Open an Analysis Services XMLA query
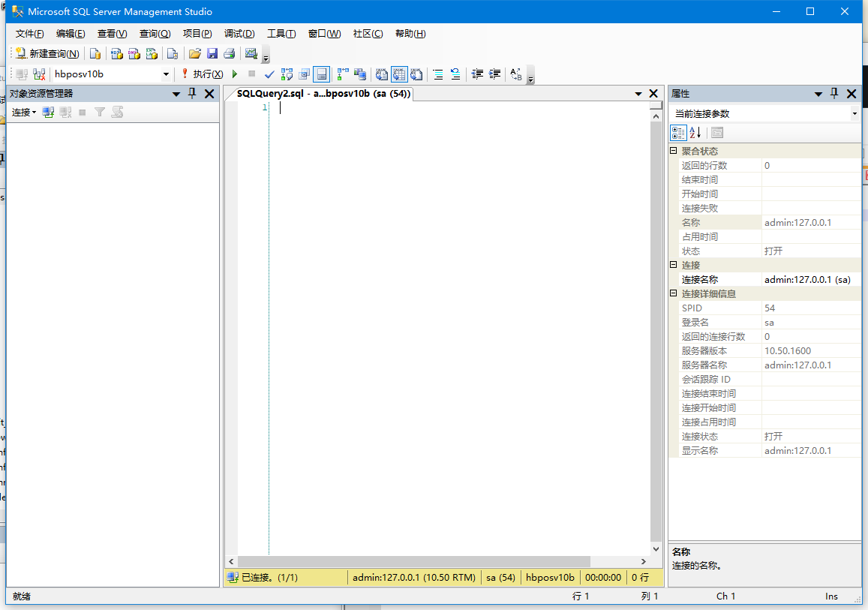The height and width of the screenshot is (610, 868). coord(151,54)
